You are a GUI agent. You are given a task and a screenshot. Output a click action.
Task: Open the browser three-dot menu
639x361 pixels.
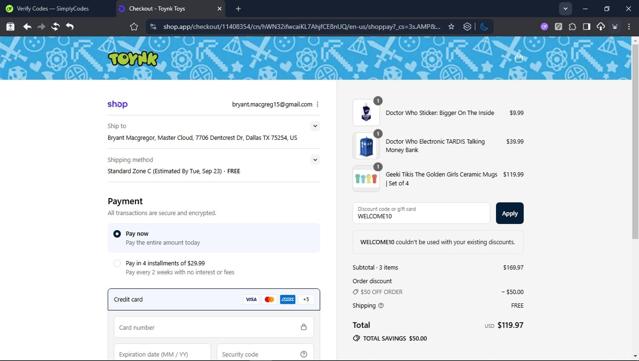coord(629,26)
